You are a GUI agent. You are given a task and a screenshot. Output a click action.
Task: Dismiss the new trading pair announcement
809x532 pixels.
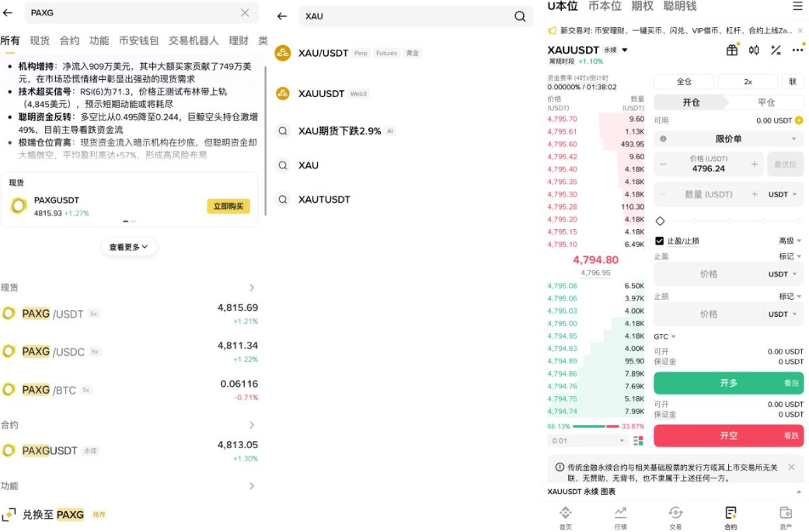pyautogui.click(x=800, y=30)
